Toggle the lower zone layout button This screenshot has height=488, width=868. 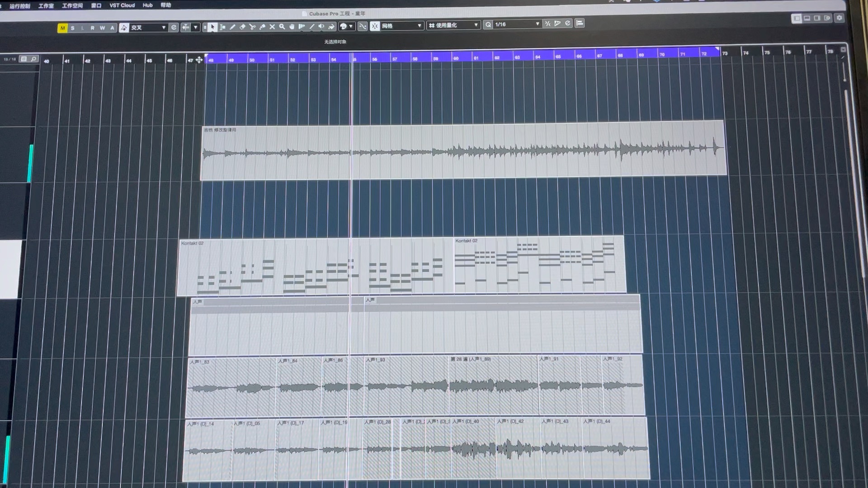click(x=807, y=18)
